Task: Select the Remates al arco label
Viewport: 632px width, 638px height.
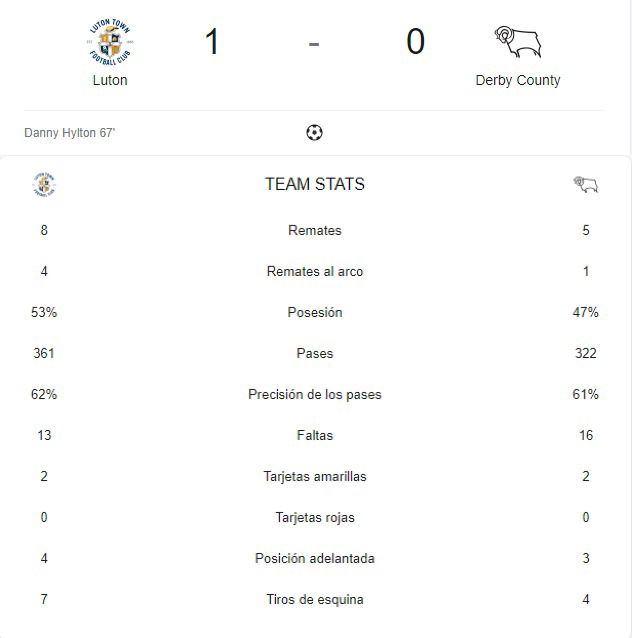Action: pyautogui.click(x=315, y=271)
